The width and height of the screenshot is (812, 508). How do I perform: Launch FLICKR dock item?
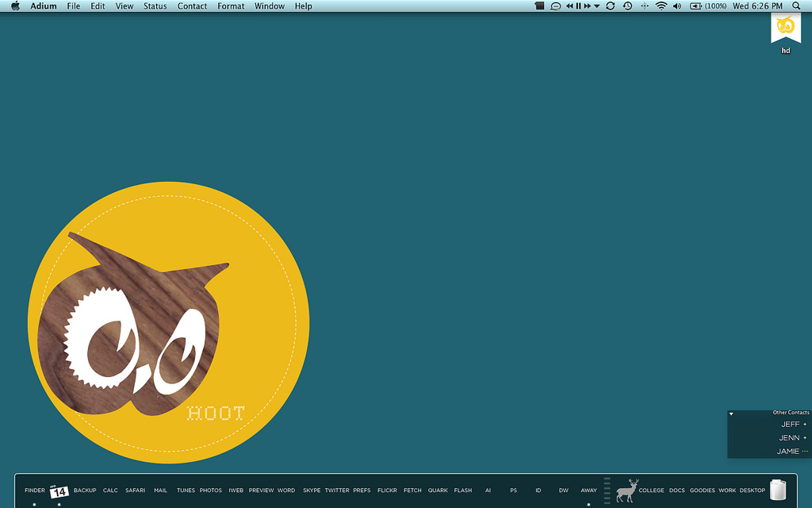pos(387,491)
